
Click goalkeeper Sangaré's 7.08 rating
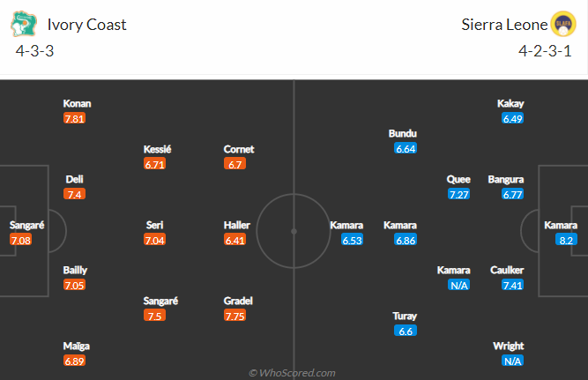pos(20,240)
